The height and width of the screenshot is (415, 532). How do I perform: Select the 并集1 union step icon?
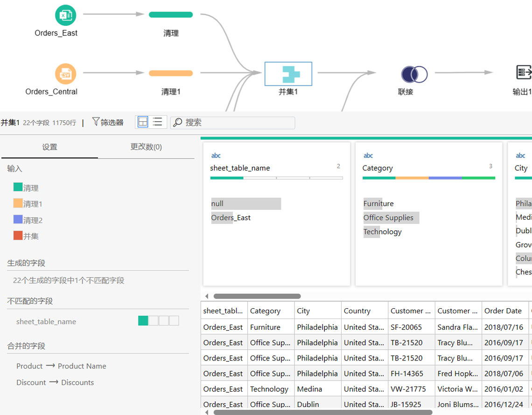(x=288, y=74)
